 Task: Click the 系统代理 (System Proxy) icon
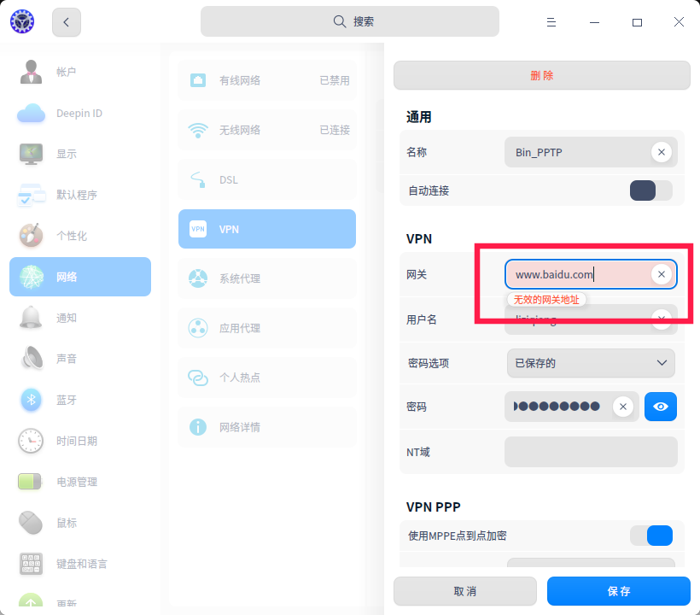coord(266,278)
